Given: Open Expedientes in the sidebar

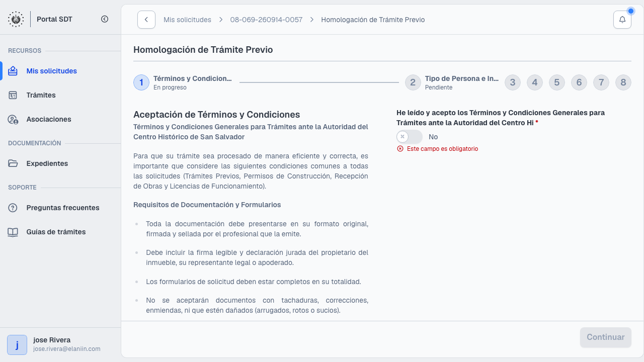Looking at the screenshot, I should (x=60, y=163).
